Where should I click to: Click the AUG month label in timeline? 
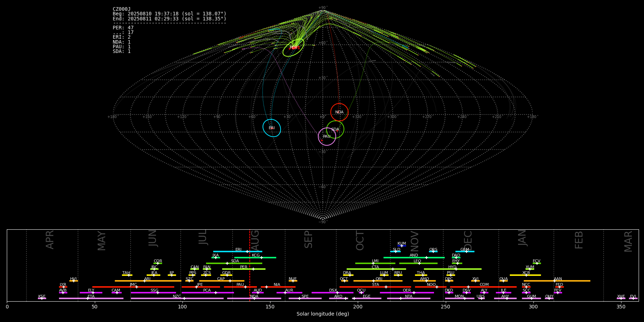point(255,241)
